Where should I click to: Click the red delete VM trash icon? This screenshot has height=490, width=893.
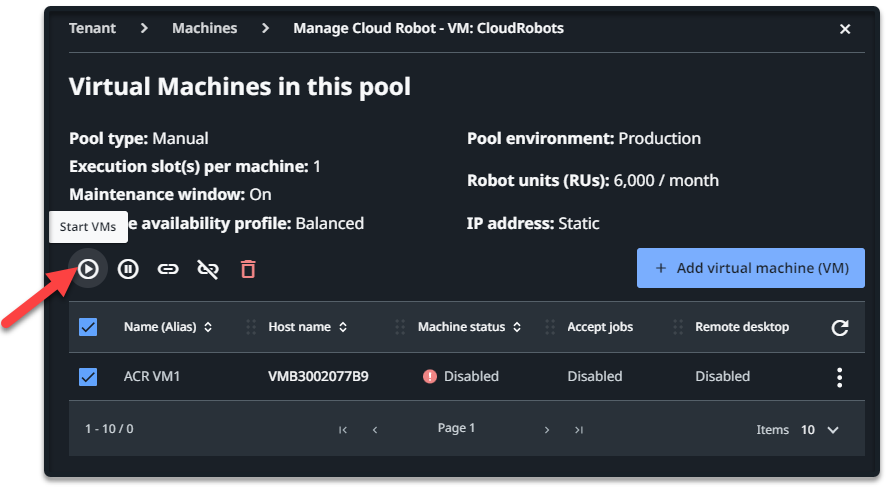click(248, 269)
